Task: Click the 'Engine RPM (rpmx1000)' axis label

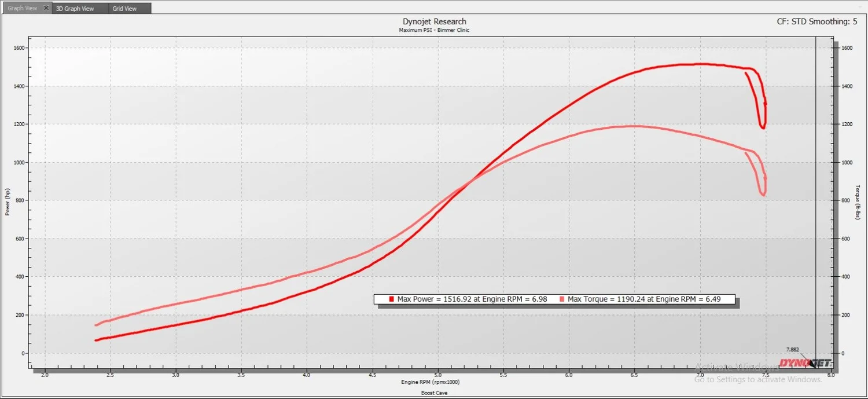Action: point(431,382)
